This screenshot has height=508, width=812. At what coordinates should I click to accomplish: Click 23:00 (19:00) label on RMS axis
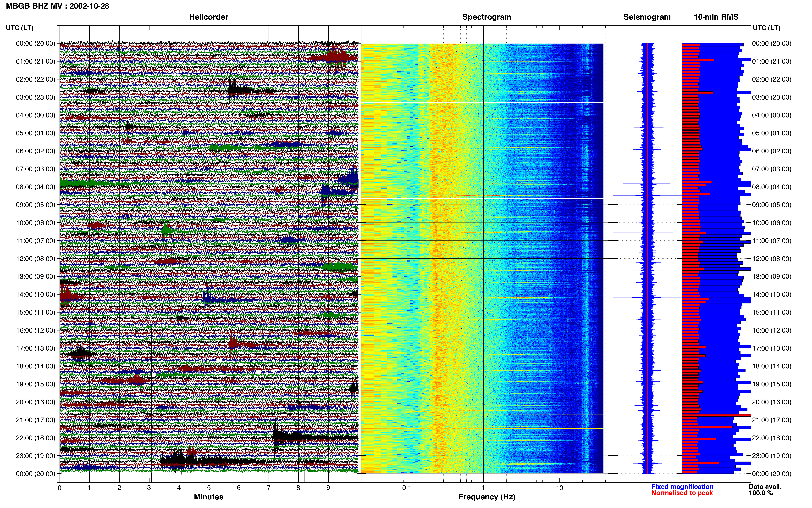click(772, 456)
